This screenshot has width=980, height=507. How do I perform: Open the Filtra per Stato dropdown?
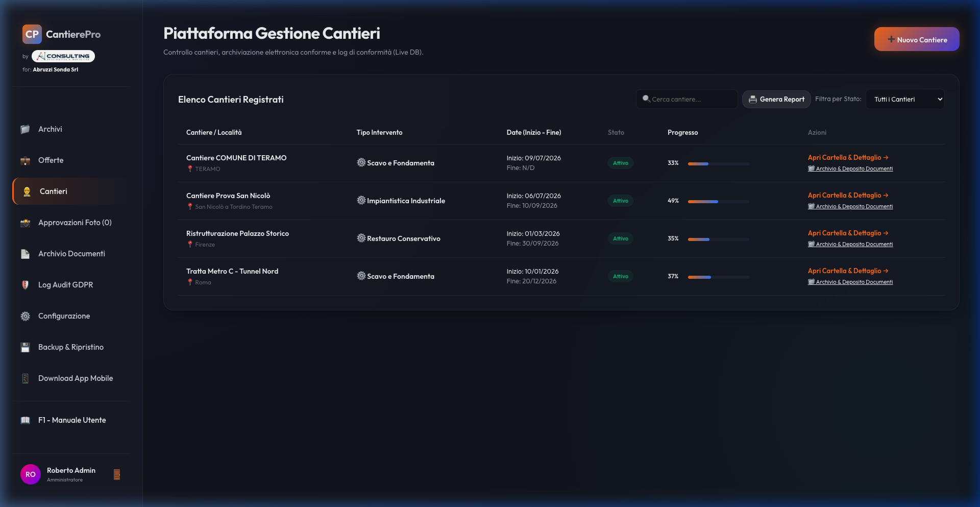(905, 99)
